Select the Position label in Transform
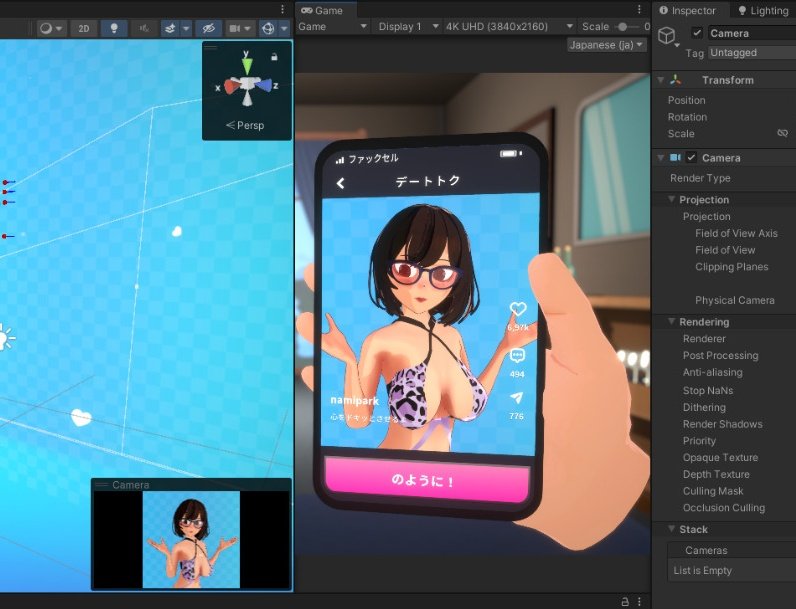Image resolution: width=796 pixels, height=609 pixels. click(x=686, y=100)
